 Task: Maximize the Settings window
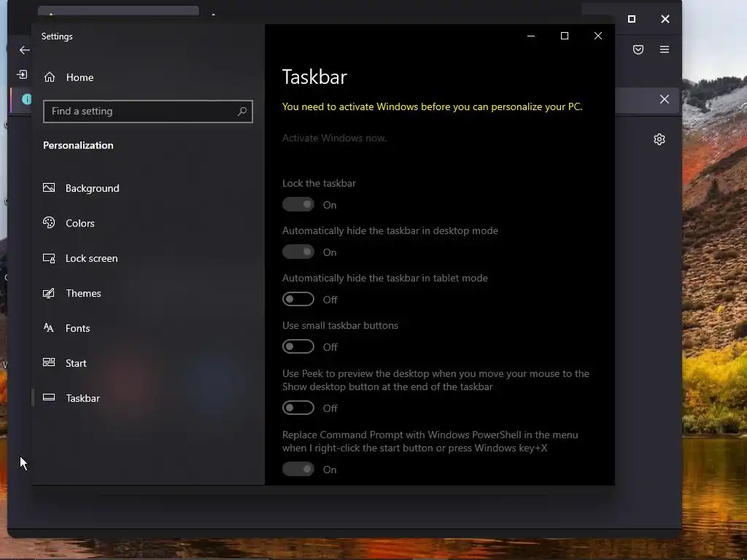click(x=565, y=36)
